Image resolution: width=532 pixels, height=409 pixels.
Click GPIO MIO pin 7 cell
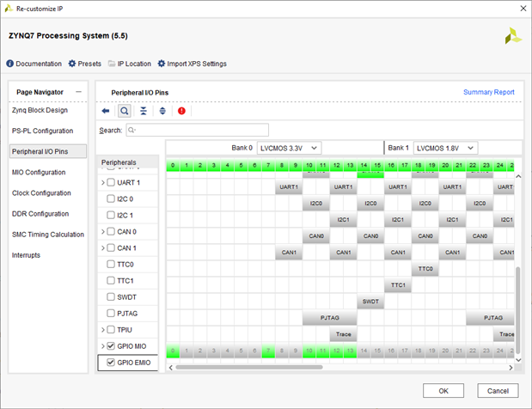pyautogui.click(x=268, y=351)
